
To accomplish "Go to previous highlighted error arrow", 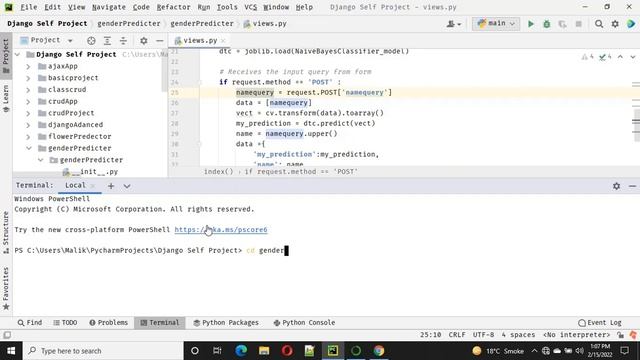I will pos(620,57).
